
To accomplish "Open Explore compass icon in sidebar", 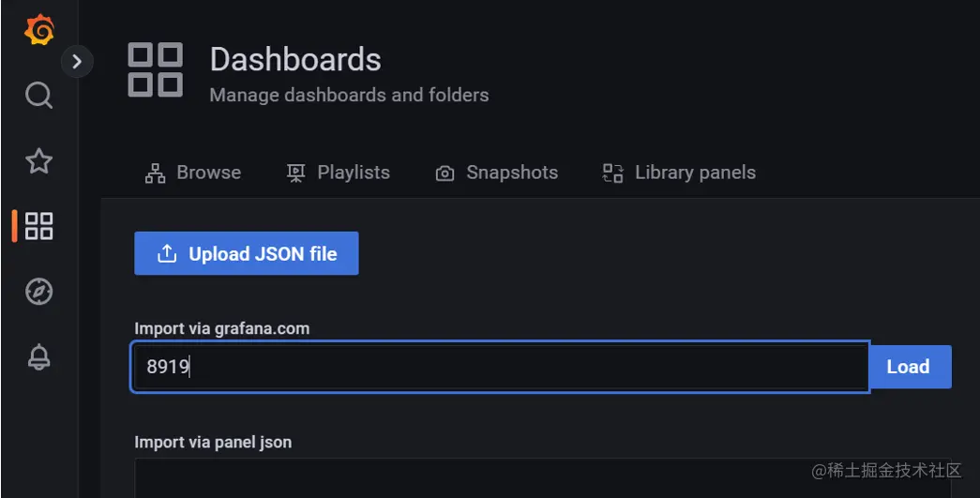I will tap(38, 292).
